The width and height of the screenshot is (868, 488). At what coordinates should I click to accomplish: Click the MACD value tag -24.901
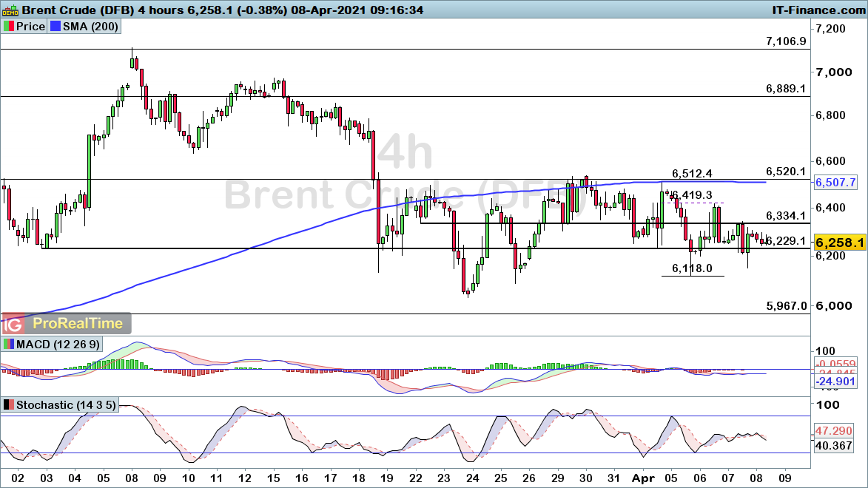click(835, 382)
